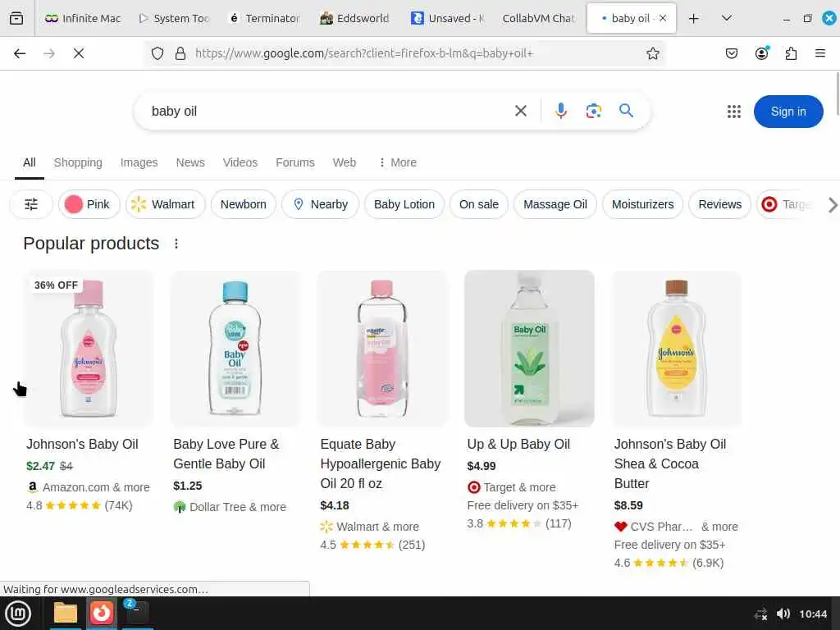Start Google voice search microphone
Screen dimensions: 840x630
[x=561, y=111]
